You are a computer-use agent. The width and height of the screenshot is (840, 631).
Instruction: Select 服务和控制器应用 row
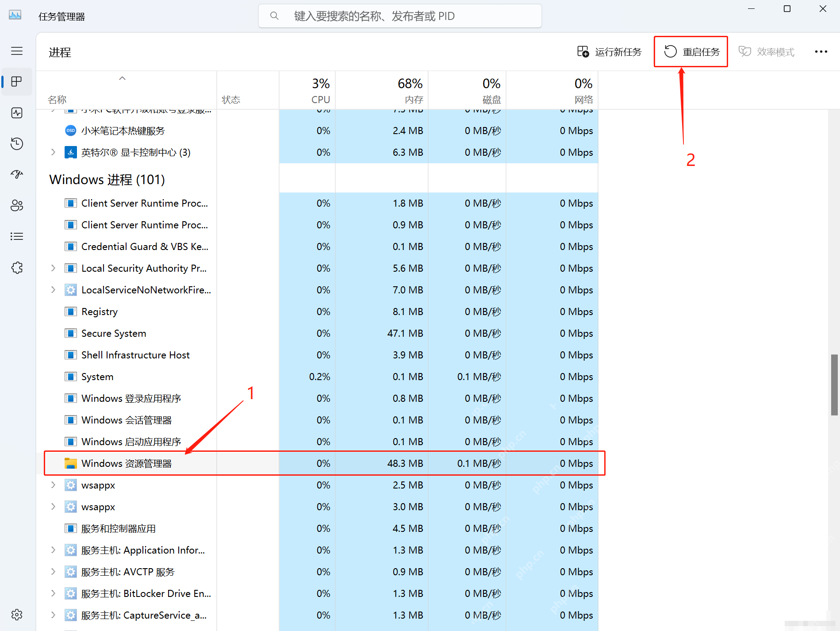[317, 528]
